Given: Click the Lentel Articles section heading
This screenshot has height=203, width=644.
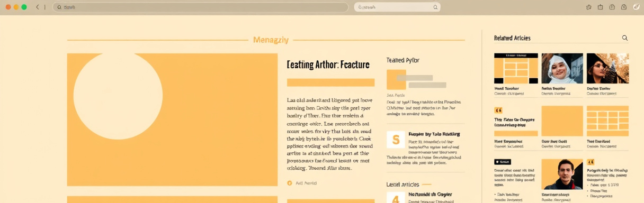Looking at the screenshot, I should click(x=403, y=184).
